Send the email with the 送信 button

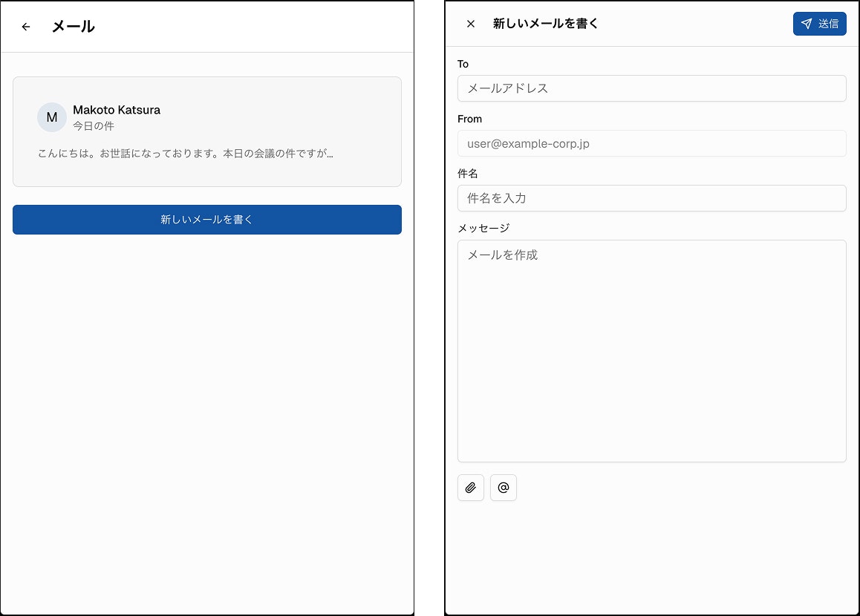819,23
